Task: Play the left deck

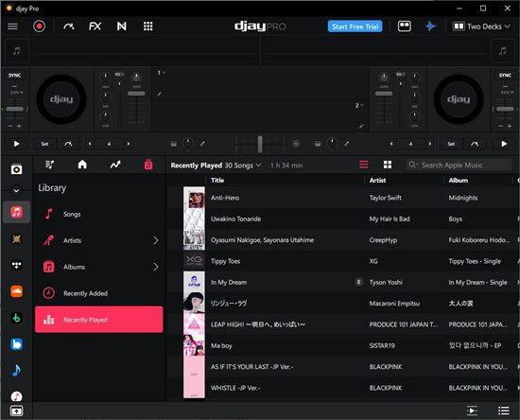Action: click(x=16, y=144)
